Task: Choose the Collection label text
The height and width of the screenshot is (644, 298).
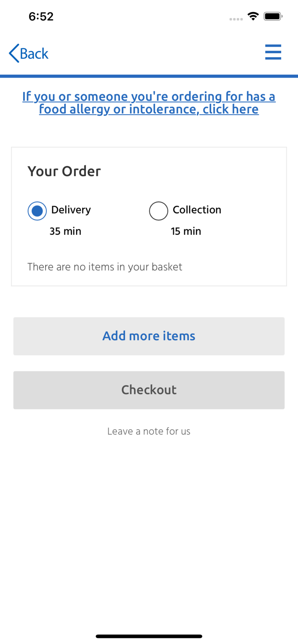Action: 197,210
